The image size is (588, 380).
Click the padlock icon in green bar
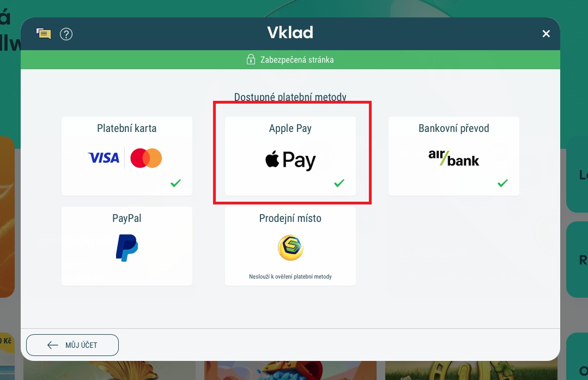251,59
